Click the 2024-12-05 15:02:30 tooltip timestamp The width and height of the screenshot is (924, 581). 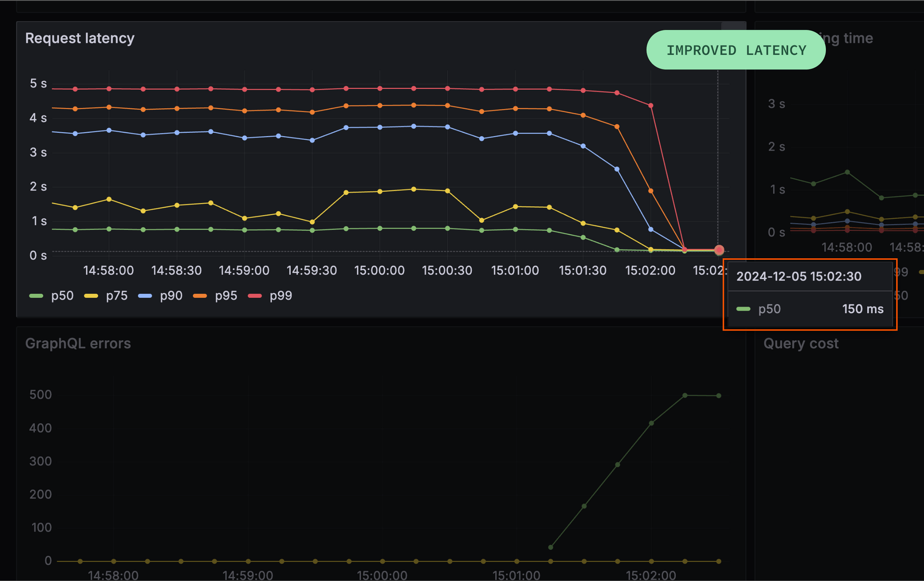pyautogui.click(x=799, y=276)
